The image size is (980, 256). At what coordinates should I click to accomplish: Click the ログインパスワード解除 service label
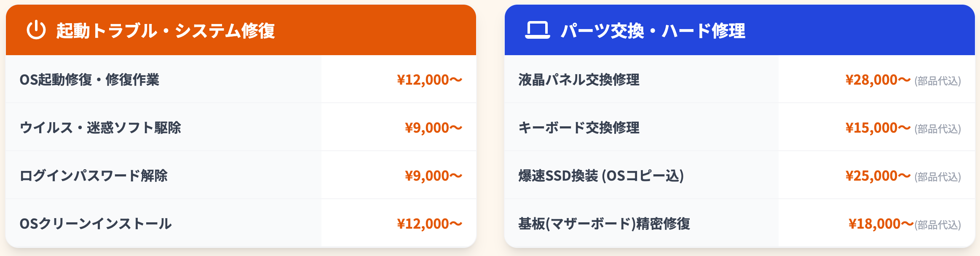coord(94,176)
